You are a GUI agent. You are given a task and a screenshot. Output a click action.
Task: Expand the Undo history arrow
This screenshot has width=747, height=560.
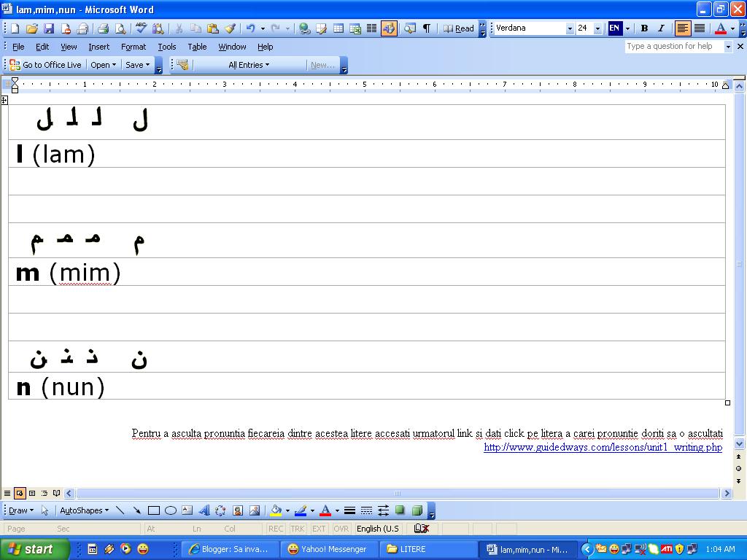263,28
